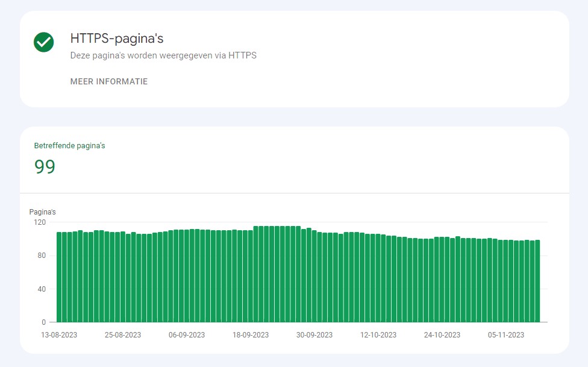Click the 12-10-2023 date label
588x367 pixels.
click(378, 335)
